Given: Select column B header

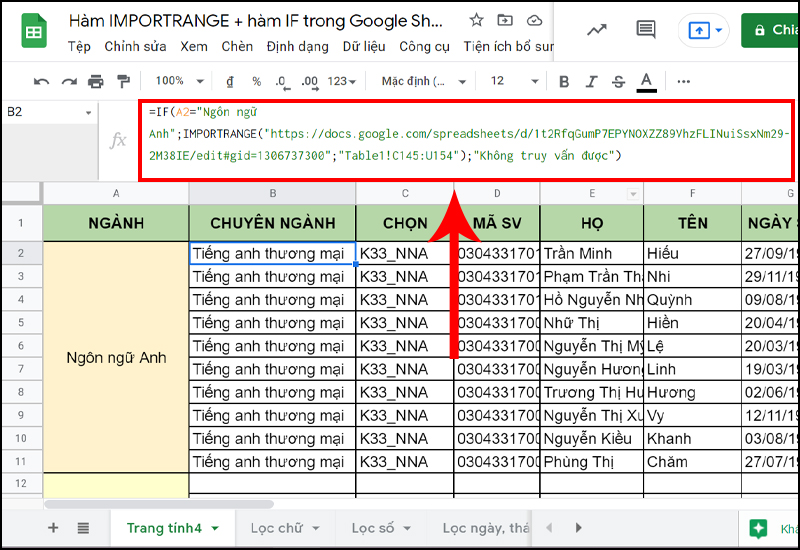Looking at the screenshot, I should click(x=272, y=193).
